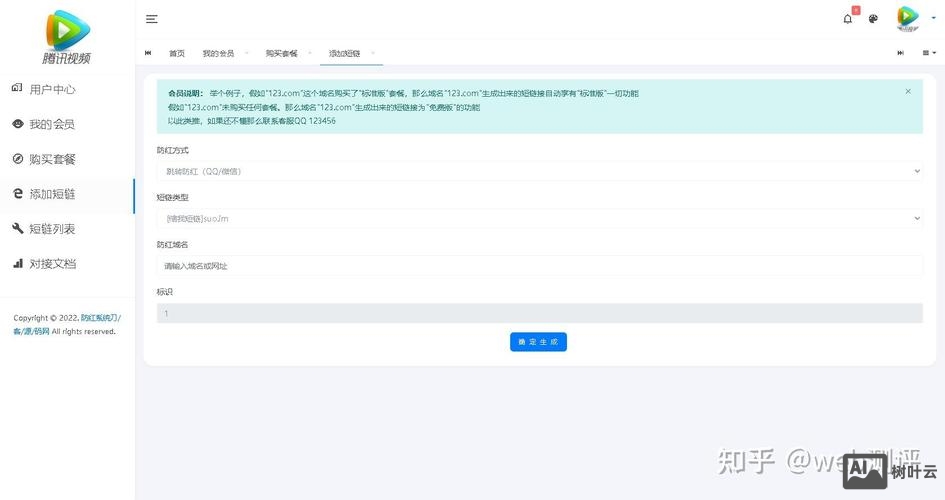Click the disabled 标识 field

click(x=539, y=313)
